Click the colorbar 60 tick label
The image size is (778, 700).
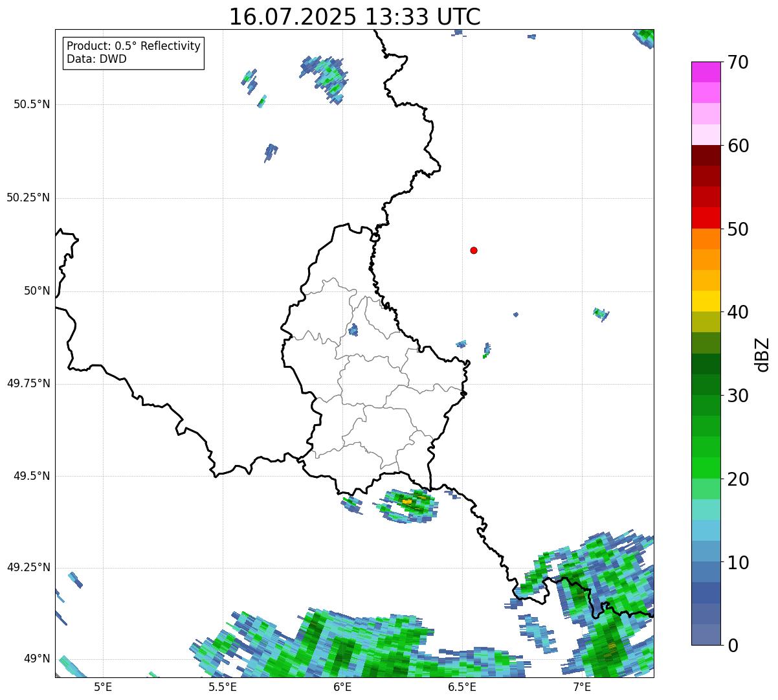coord(738,146)
